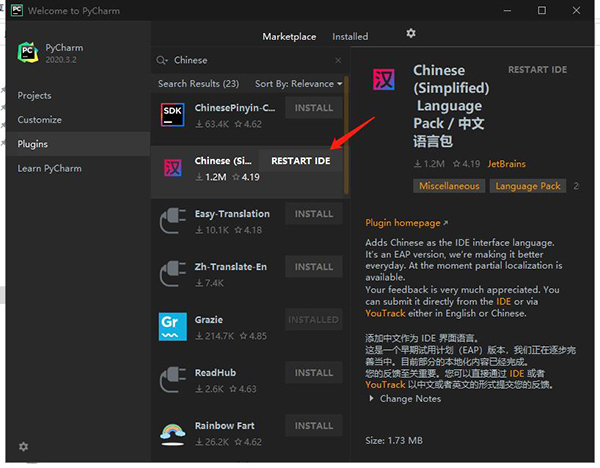Click the Grazie INSTALLED button
This screenshot has height=468, width=600.
pyautogui.click(x=313, y=320)
